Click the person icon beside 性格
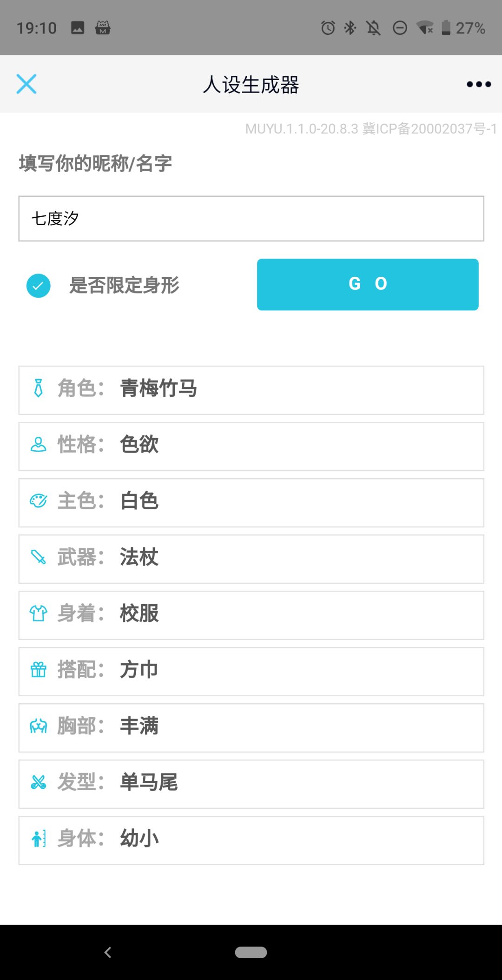This screenshot has height=980, width=502. (39, 445)
